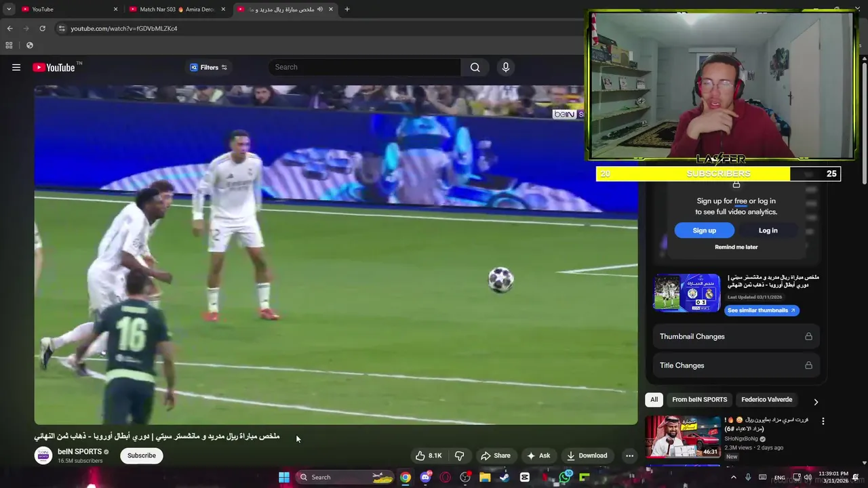Click the video player area
868x488 pixels.
pos(336,255)
